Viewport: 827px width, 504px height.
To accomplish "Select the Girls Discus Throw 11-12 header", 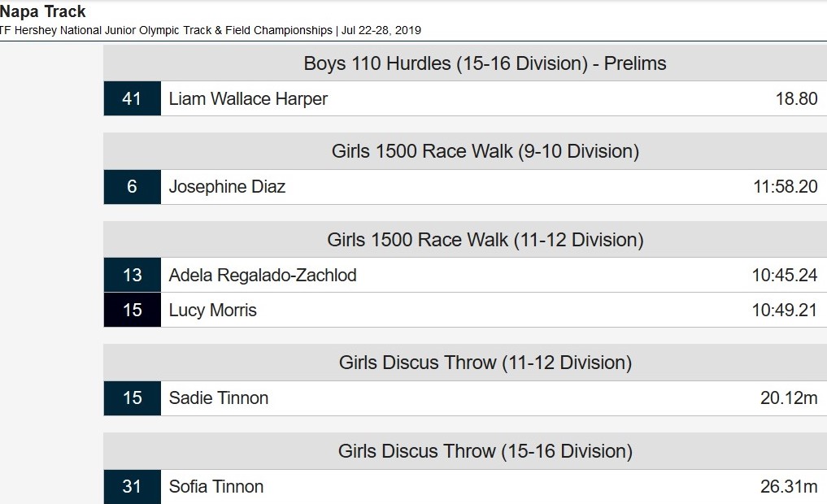I will (x=485, y=363).
